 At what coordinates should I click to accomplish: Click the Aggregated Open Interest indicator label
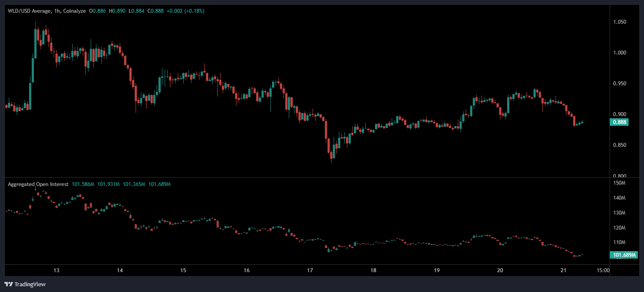(x=38, y=184)
